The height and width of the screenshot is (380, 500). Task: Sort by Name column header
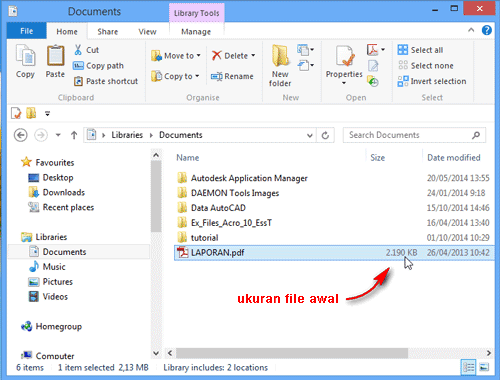tap(188, 158)
